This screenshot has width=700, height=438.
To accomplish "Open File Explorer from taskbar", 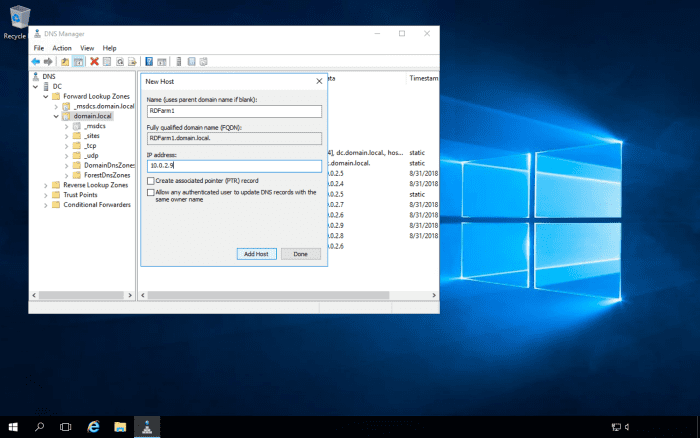I will pos(120,427).
